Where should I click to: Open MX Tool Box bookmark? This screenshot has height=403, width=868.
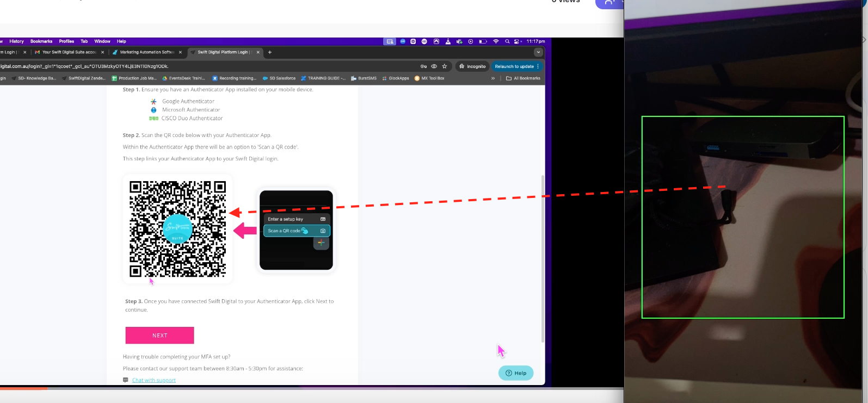tap(429, 78)
